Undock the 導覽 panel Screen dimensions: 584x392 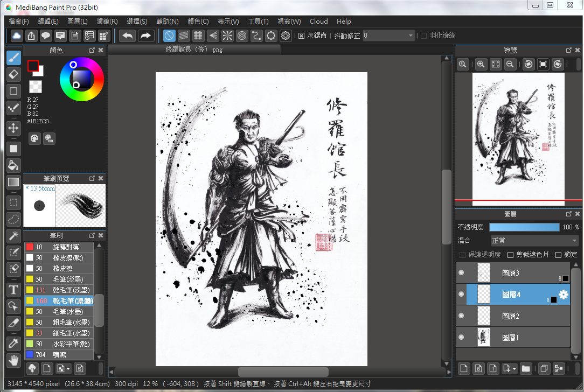click(569, 50)
